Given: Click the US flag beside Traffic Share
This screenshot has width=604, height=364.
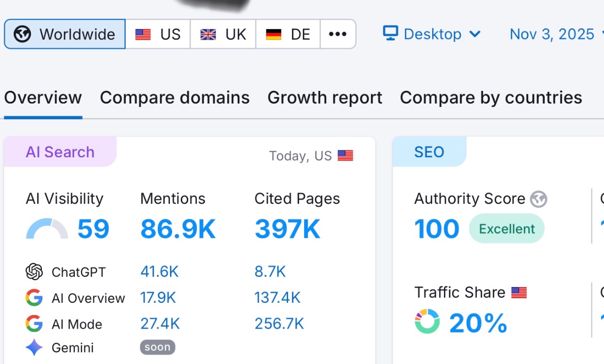Looking at the screenshot, I should pos(519,293).
